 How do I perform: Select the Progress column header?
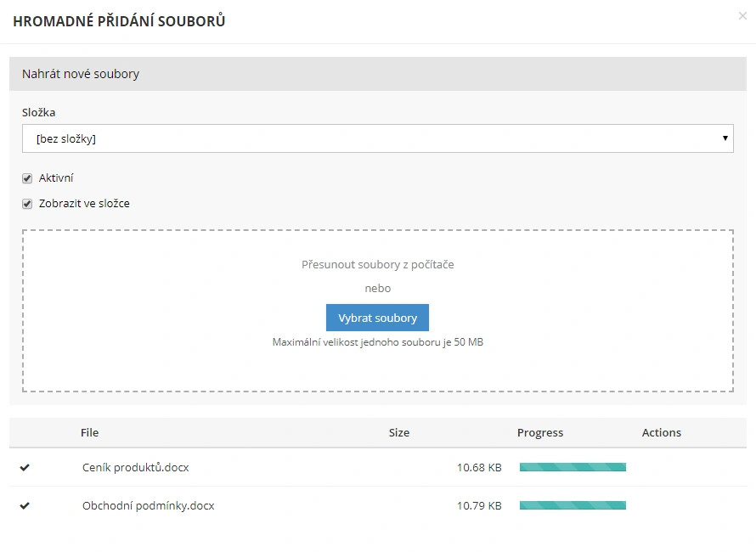(x=539, y=432)
